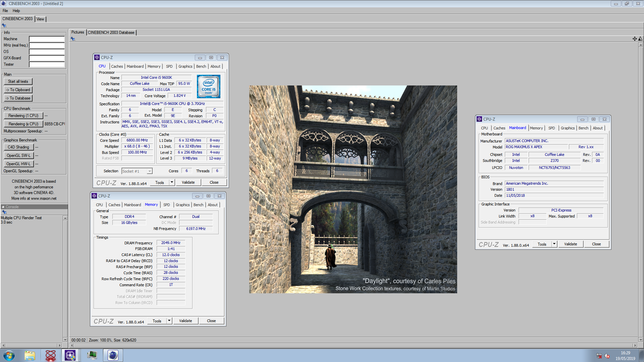Open the File menu
The height and width of the screenshot is (362, 644).
[5, 11]
